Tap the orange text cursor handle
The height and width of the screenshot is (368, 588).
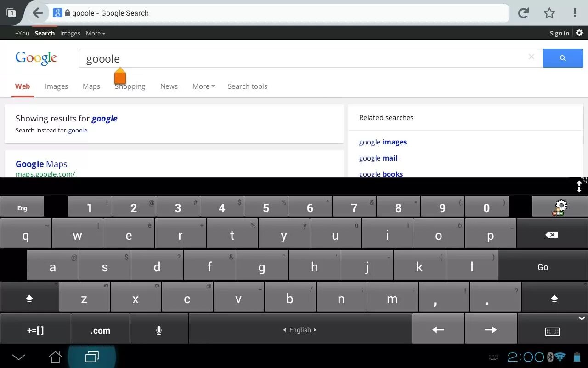click(x=120, y=76)
